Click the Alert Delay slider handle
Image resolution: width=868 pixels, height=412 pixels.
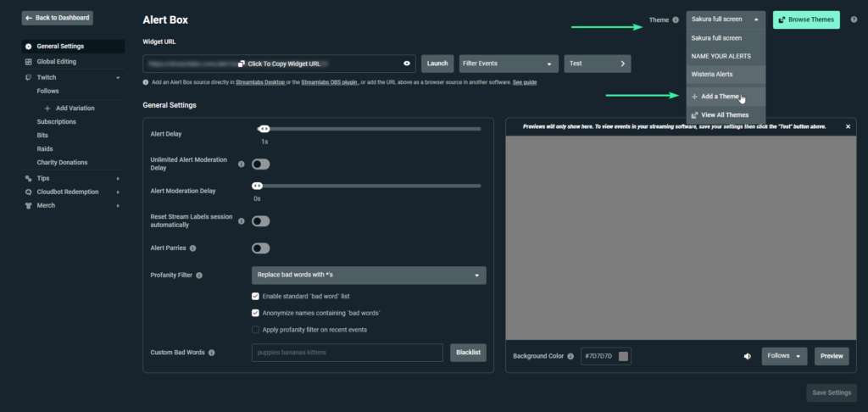click(x=264, y=129)
